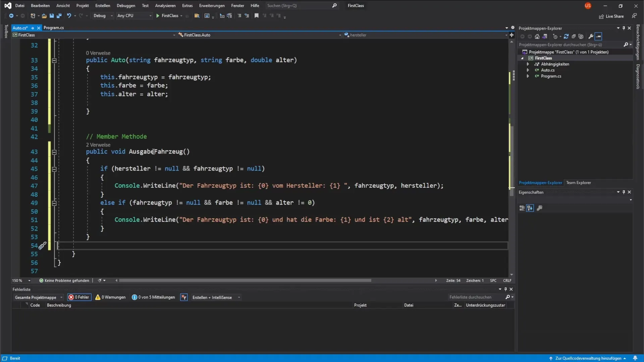Click the Projektmappen-Explorer search magnifier icon
The width and height of the screenshot is (644, 362).
coord(626,45)
